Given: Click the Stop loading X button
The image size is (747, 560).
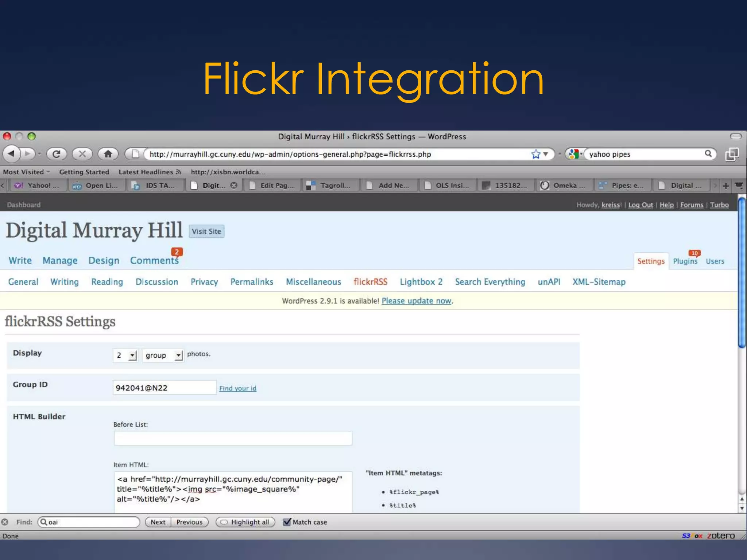Looking at the screenshot, I should click(x=82, y=154).
